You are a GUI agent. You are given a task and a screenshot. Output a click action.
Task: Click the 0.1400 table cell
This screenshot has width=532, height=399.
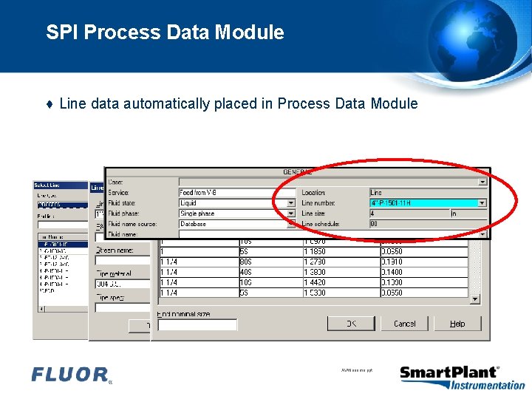click(424, 272)
